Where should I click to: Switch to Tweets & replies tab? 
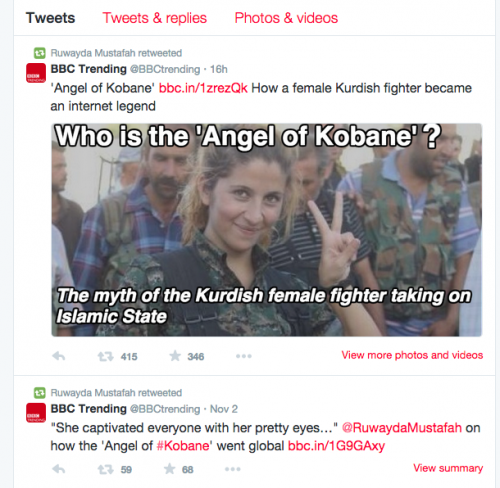tap(155, 18)
